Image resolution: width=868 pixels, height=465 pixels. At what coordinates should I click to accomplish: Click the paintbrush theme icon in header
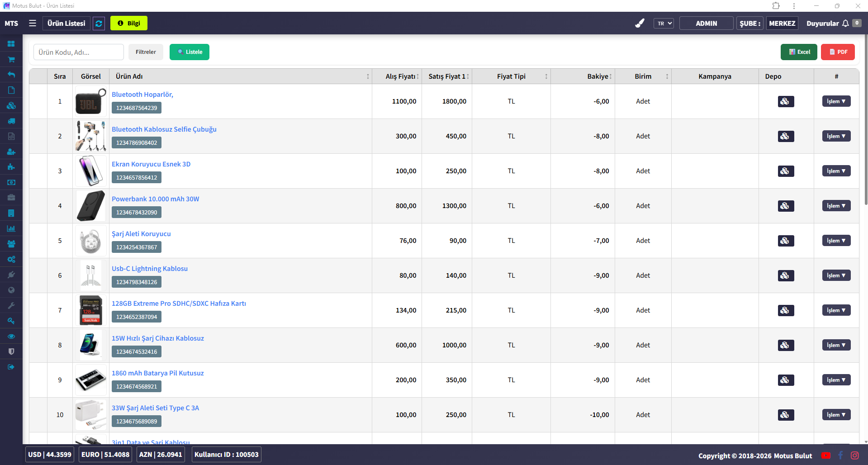click(x=640, y=23)
